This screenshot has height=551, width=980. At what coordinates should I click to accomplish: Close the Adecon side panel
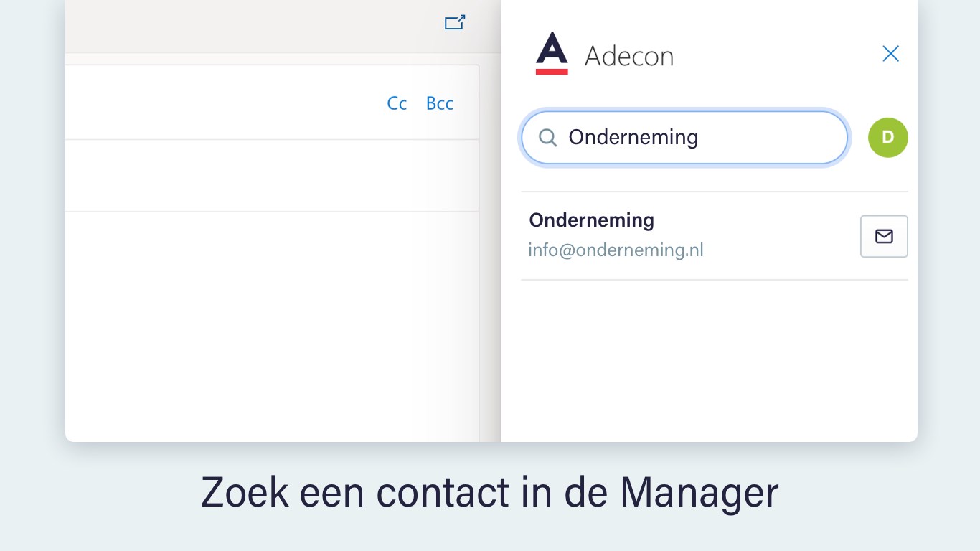tap(890, 54)
